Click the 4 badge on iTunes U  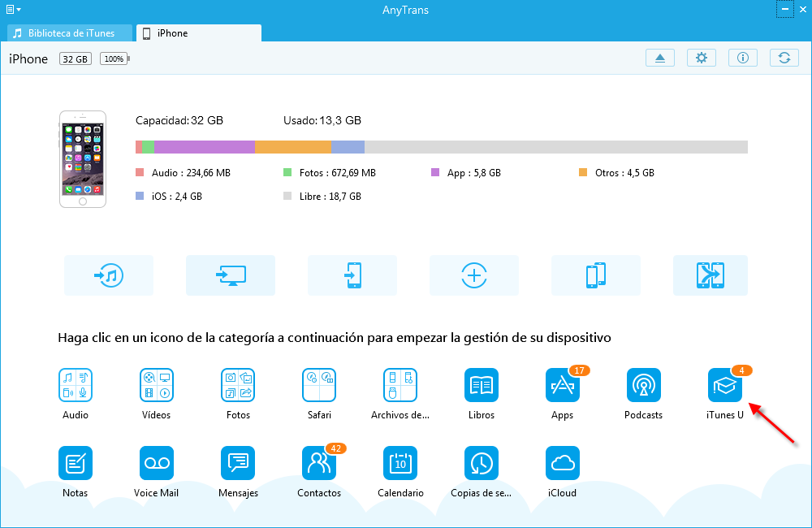(x=741, y=370)
